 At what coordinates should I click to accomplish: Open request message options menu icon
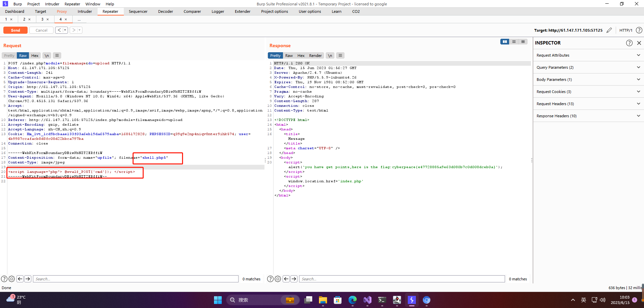[x=57, y=56]
